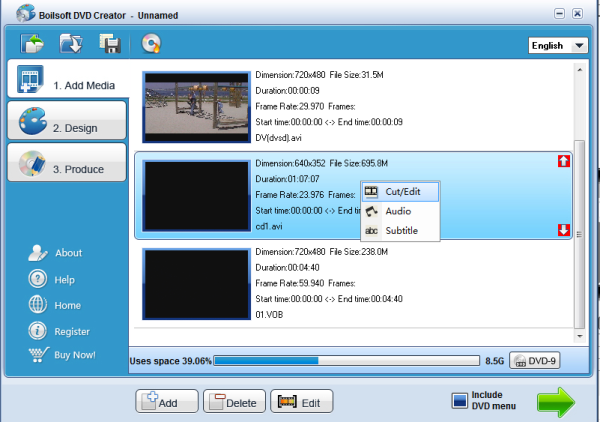
Task: Click the burn disc toolbar icon
Action: (151, 44)
